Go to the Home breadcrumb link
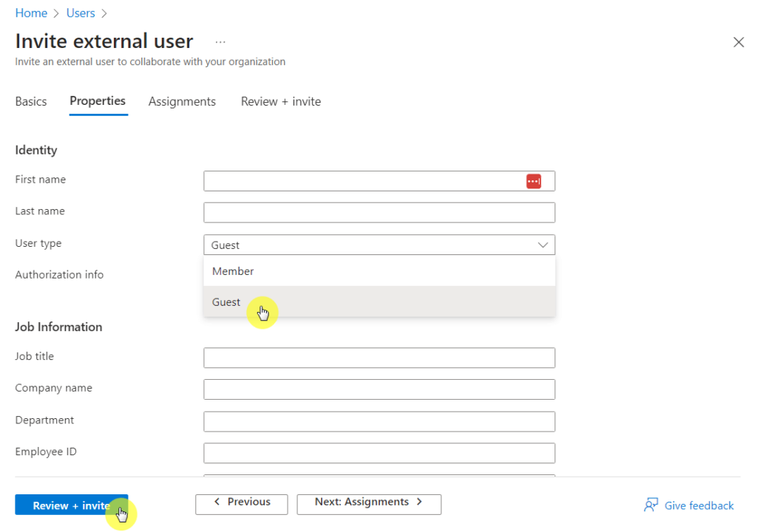757x532 pixels. click(31, 13)
